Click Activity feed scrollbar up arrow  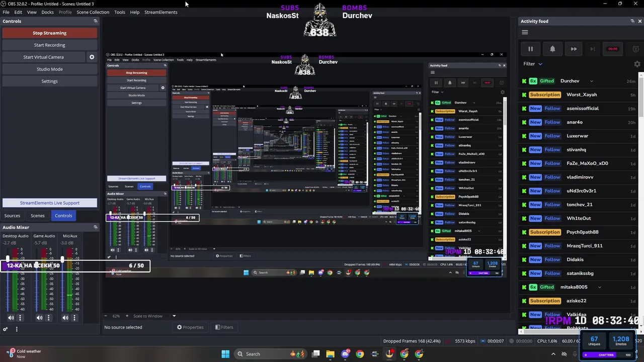641,75
